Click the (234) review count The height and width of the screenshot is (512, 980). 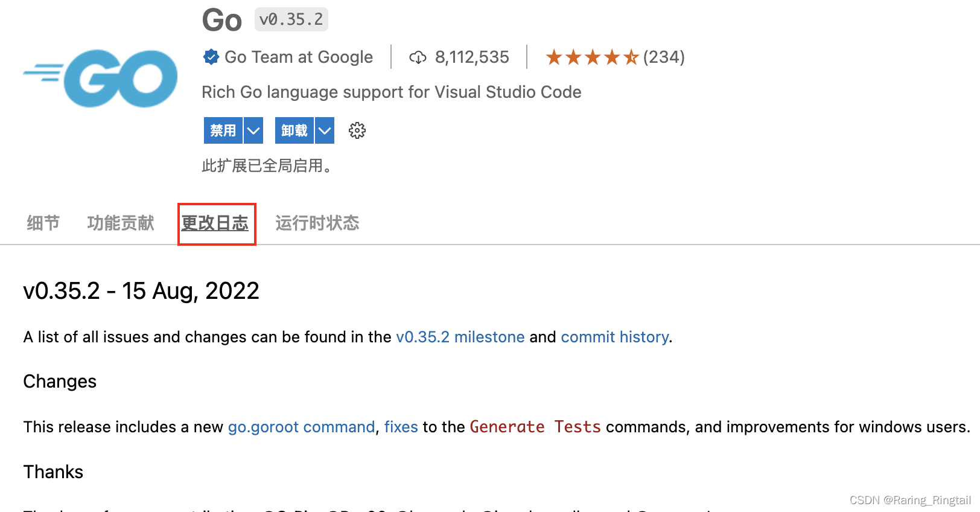click(x=664, y=57)
